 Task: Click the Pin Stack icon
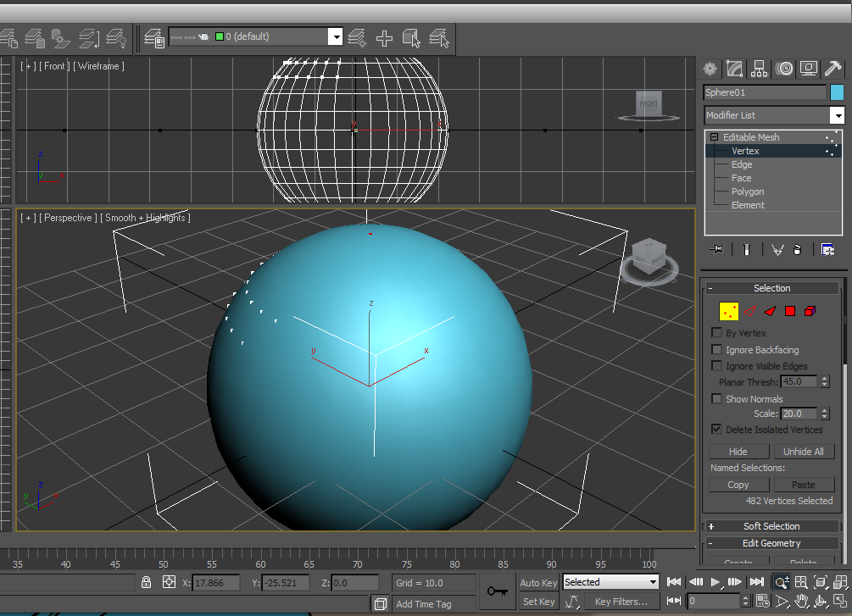point(718,249)
